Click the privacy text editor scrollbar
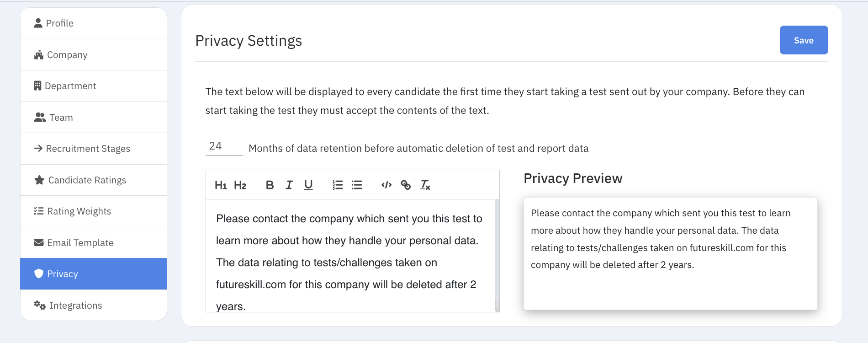The width and height of the screenshot is (868, 343). pyautogui.click(x=497, y=255)
